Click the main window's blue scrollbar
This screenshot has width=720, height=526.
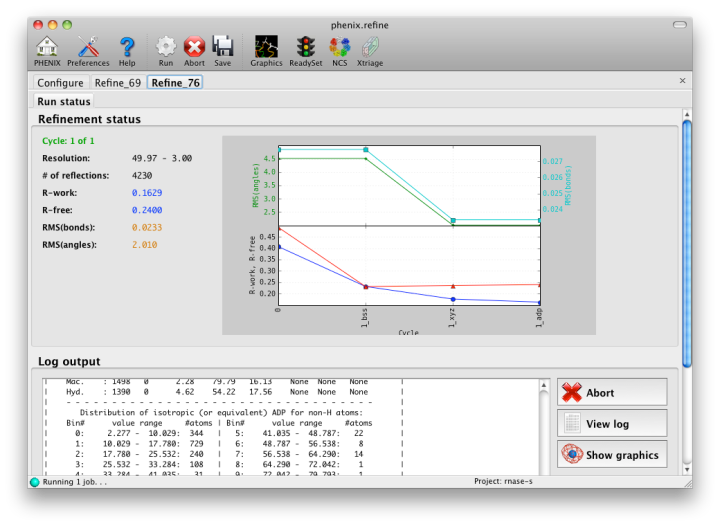pos(687,240)
